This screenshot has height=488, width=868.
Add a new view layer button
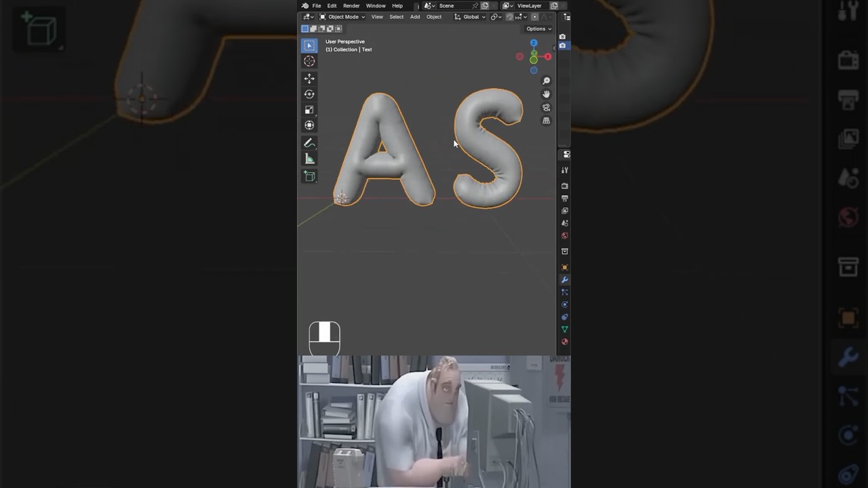(554, 5)
